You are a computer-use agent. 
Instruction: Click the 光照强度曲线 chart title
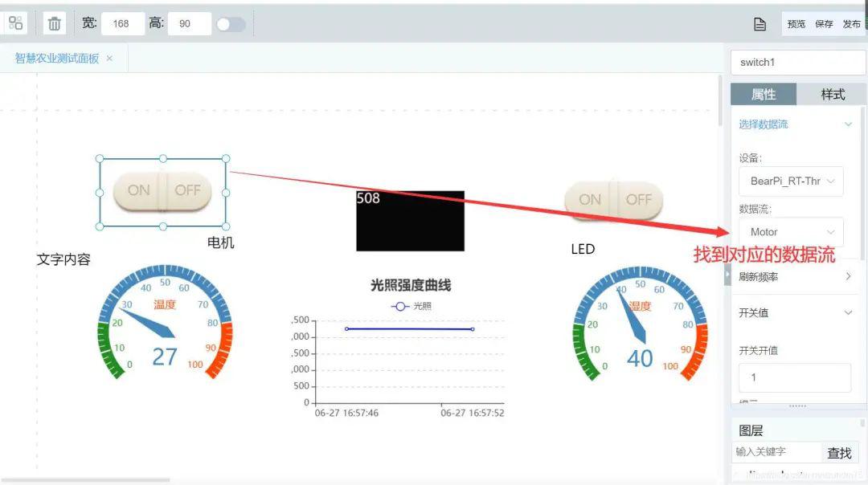point(411,285)
